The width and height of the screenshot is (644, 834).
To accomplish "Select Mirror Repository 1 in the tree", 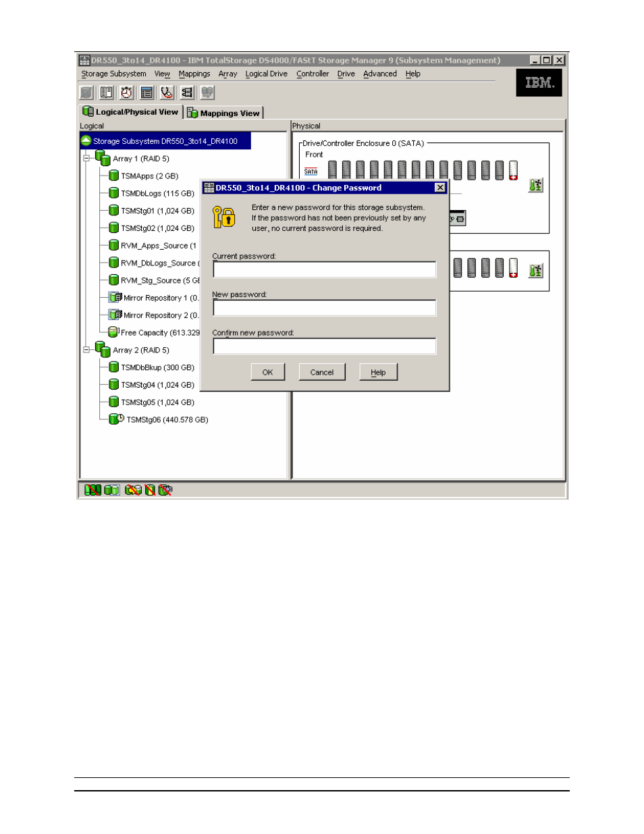I will tap(161, 298).
